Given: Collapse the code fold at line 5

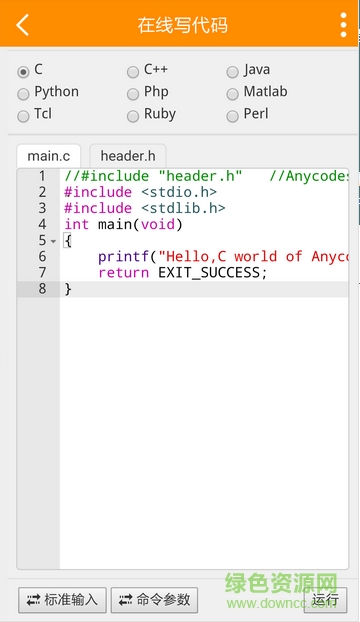Looking at the screenshot, I should pos(53,241).
